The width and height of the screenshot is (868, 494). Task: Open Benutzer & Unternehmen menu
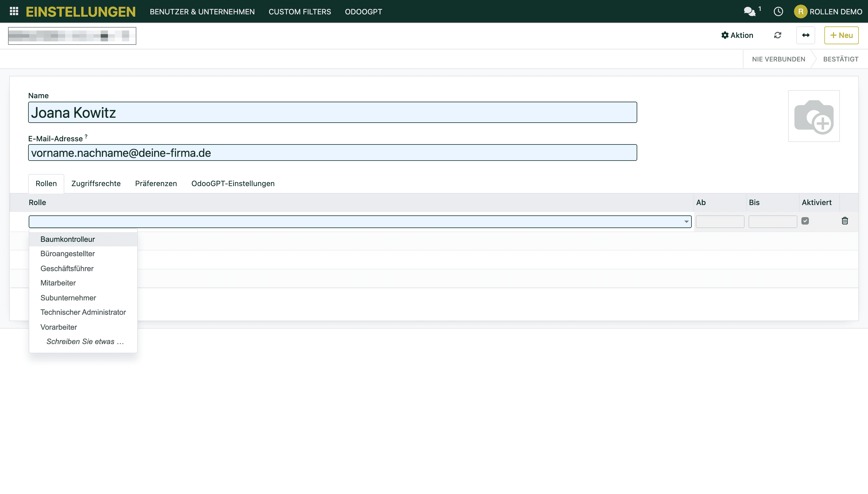[202, 11]
